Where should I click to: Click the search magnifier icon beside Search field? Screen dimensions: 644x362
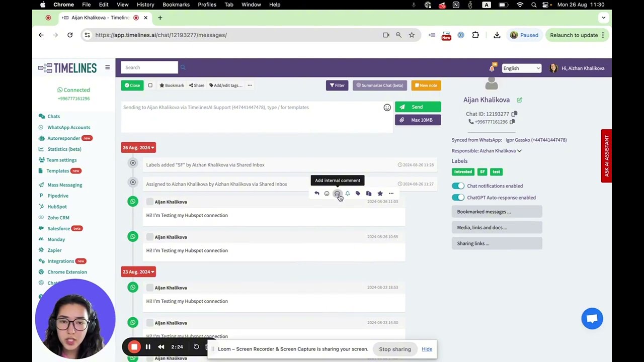point(183,67)
